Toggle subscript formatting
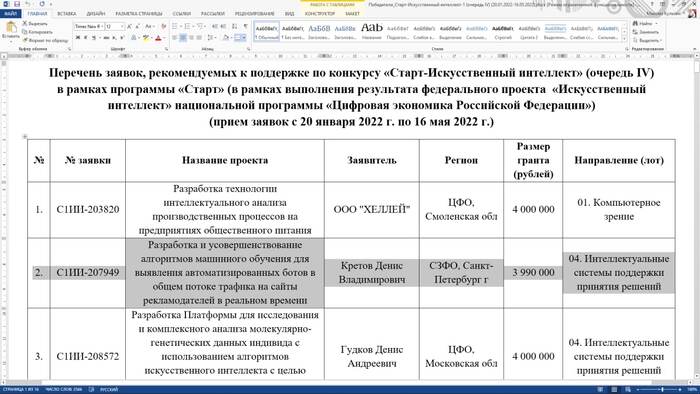This screenshot has width=700, height=394. point(114,38)
